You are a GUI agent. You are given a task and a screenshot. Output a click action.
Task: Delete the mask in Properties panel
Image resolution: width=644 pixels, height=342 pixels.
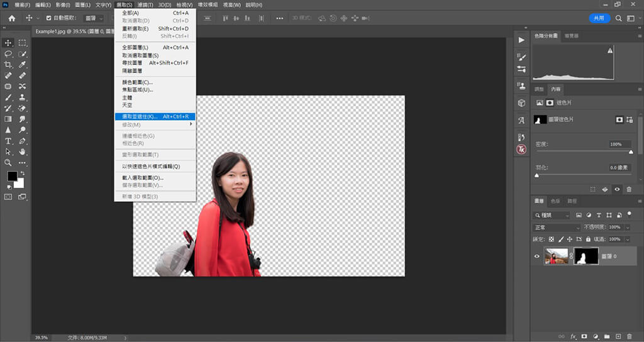pos(629,189)
